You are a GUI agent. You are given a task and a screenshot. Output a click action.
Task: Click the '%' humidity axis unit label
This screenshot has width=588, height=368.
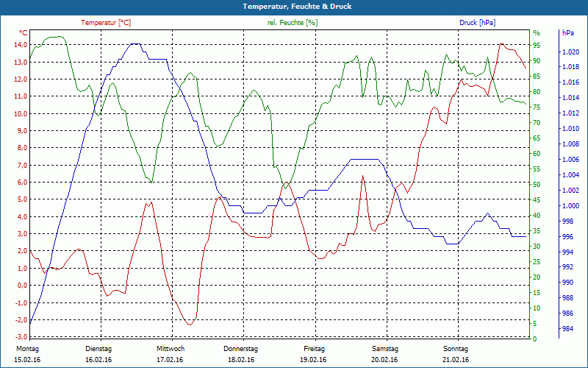click(x=537, y=33)
